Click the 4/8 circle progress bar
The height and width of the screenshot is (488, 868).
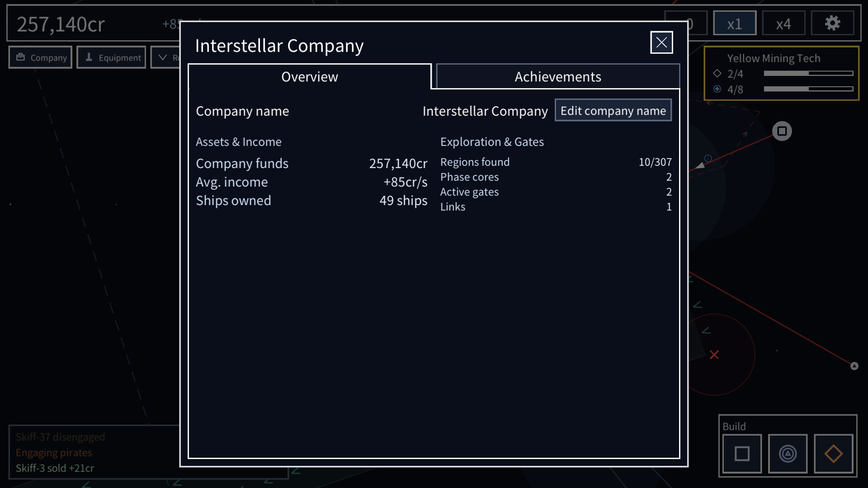point(808,89)
